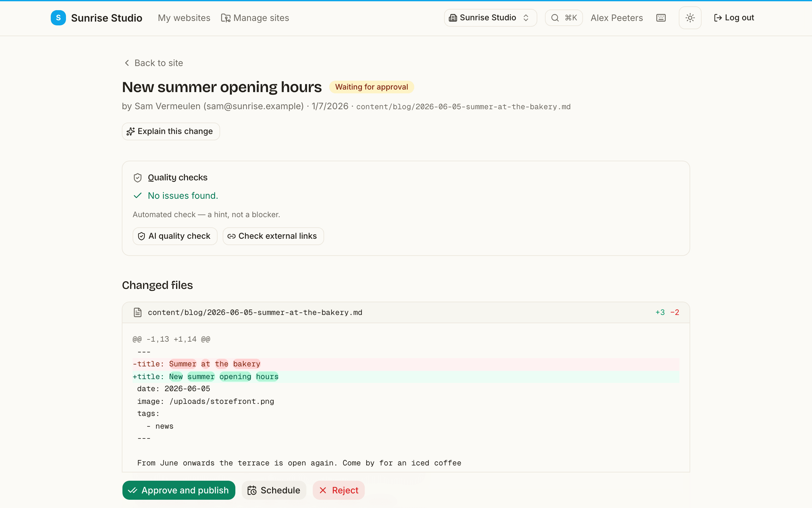Expand the Sunrise Studio organization switcher
Viewport: 812px width, 508px height.
pos(490,18)
